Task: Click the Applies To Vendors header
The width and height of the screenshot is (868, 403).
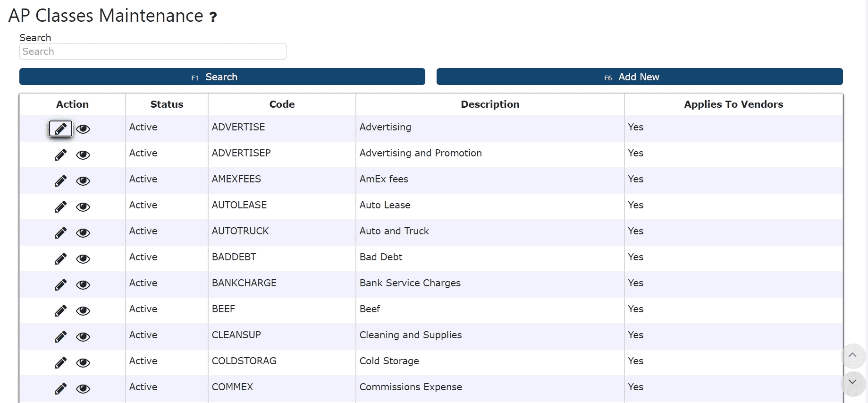Action: (733, 104)
